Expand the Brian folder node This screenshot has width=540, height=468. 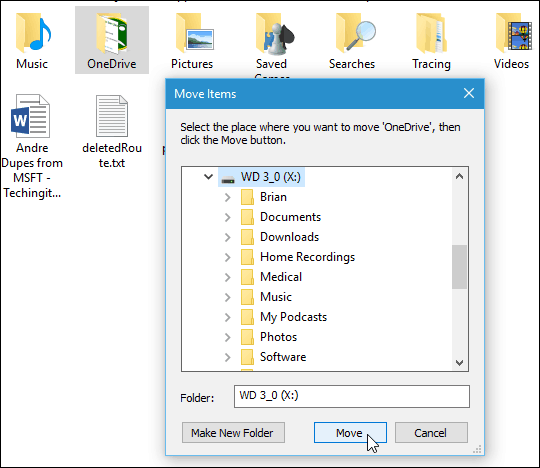(228, 197)
